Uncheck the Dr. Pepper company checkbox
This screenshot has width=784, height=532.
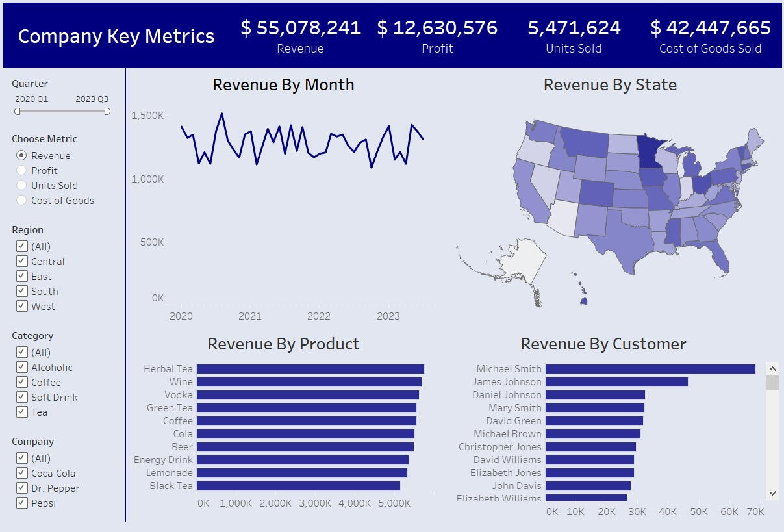point(22,488)
